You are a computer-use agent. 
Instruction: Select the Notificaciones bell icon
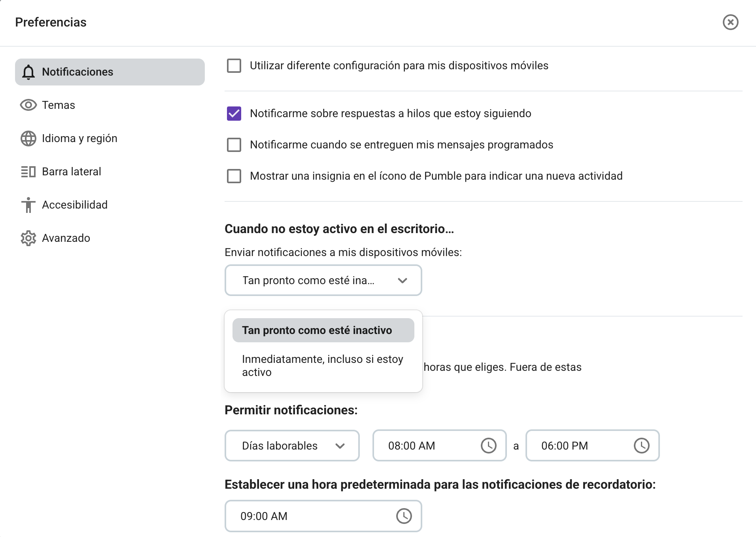[28, 72]
